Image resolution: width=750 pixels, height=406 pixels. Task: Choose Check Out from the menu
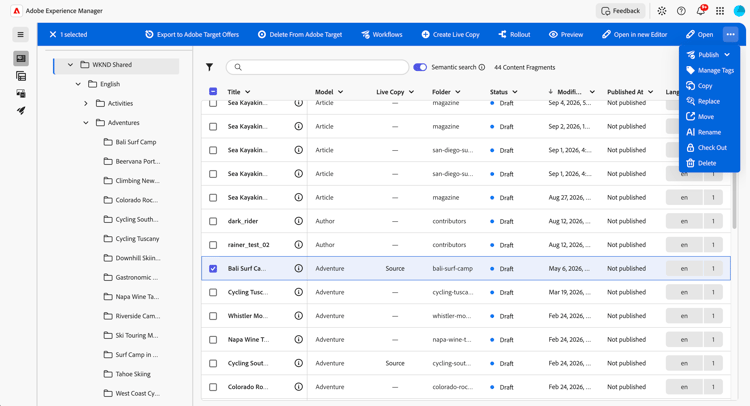(x=706, y=147)
